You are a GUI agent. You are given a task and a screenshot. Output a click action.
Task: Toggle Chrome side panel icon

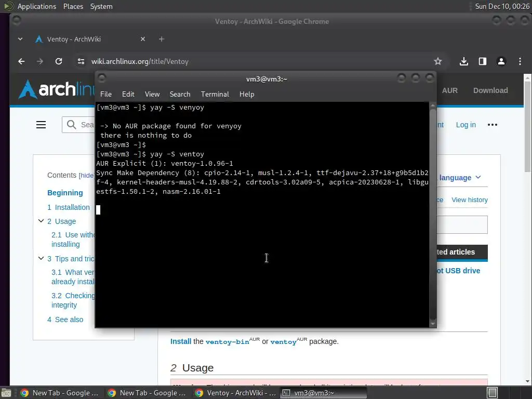(x=483, y=61)
